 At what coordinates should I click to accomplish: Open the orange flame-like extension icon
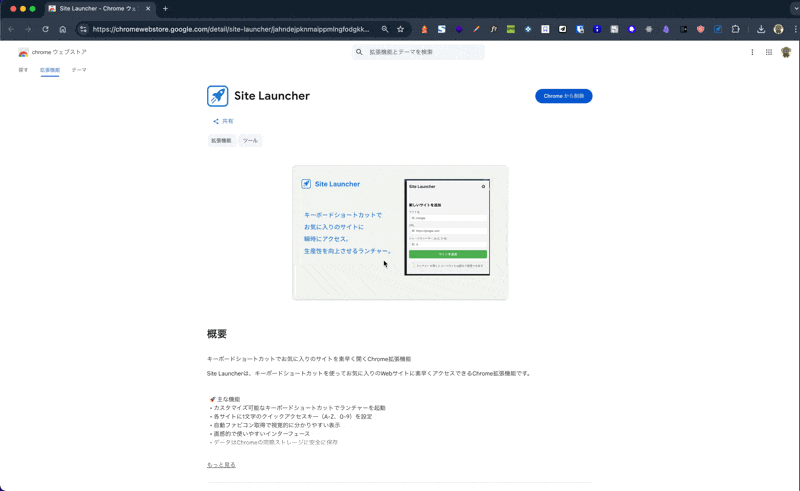(x=424, y=29)
